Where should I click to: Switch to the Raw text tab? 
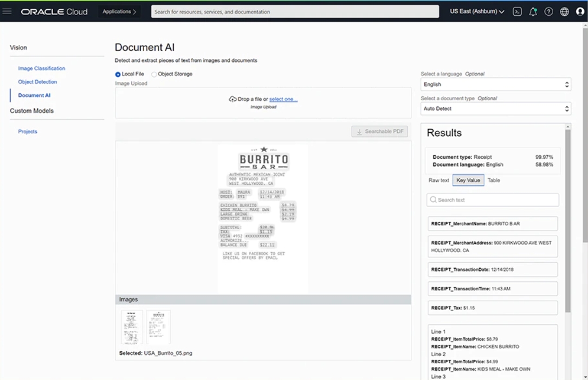click(439, 181)
